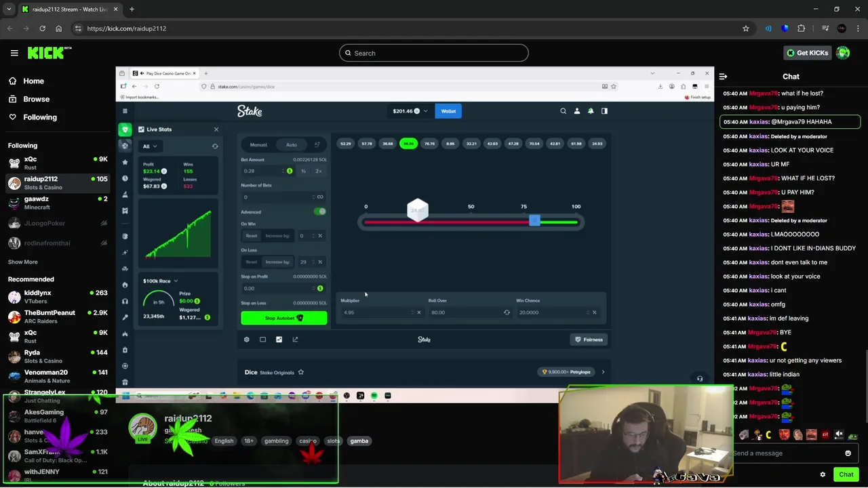Open game settings gear below Dice

(246, 340)
